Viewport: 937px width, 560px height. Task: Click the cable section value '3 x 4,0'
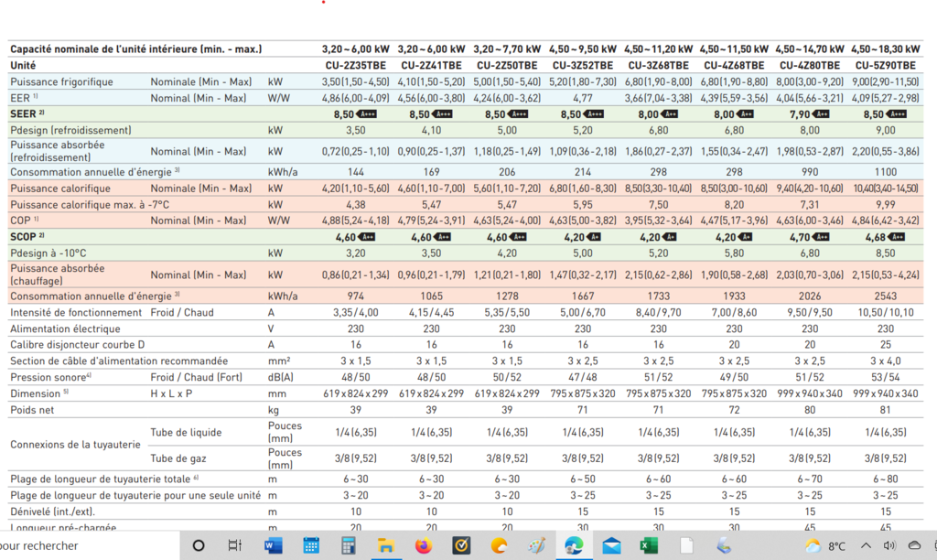(886, 361)
